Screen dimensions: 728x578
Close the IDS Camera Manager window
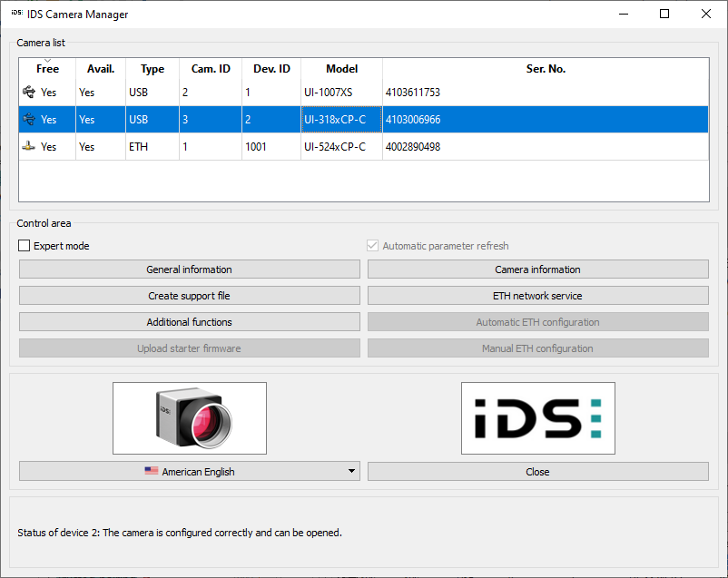(705, 14)
